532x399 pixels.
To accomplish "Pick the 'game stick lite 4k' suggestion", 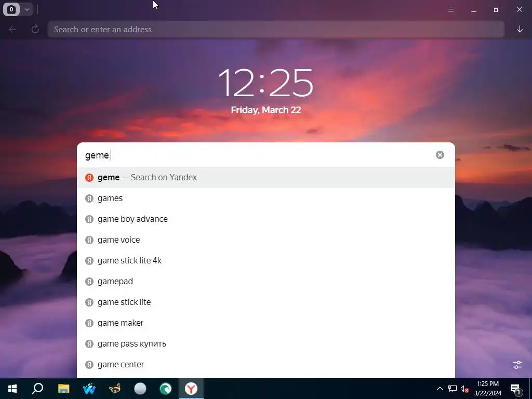I will tap(265, 261).
